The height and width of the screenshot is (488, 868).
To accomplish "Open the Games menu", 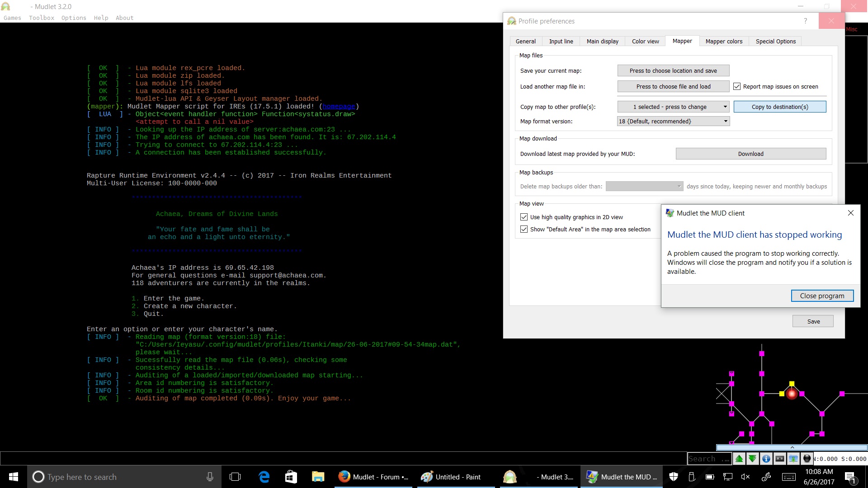I will (x=12, y=18).
